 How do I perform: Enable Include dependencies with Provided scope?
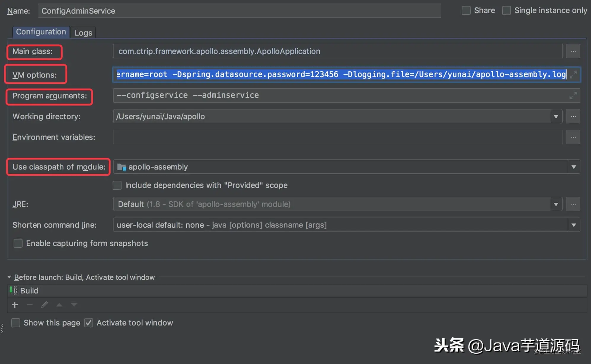click(117, 185)
